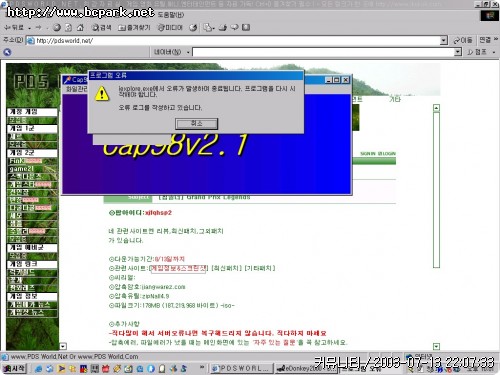This screenshot has height=375, width=500.
Task: Open the Naver search box dropdown arrow
Action: click(458, 52)
